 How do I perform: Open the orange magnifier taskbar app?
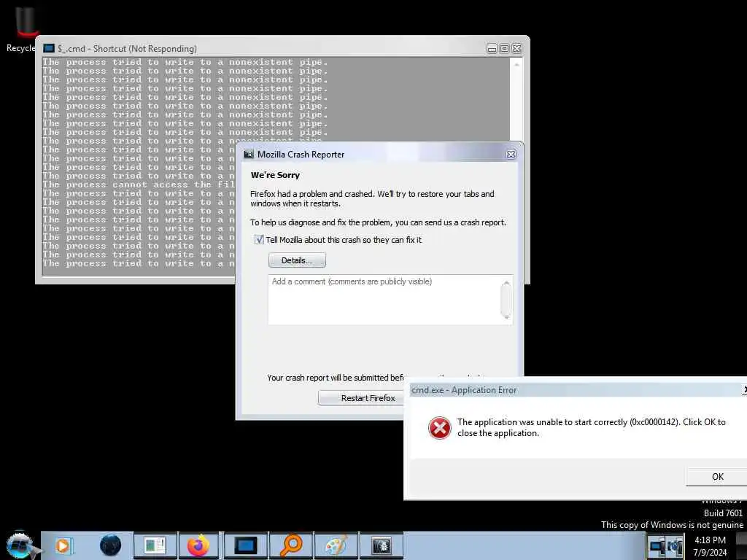point(291,545)
